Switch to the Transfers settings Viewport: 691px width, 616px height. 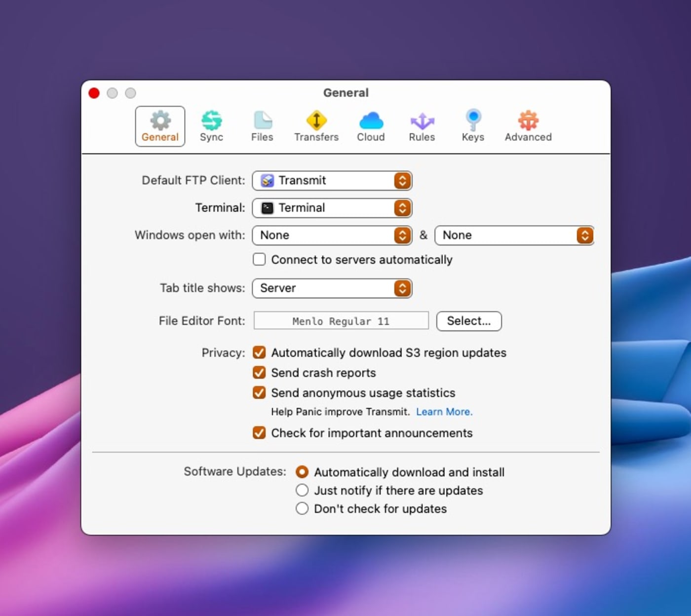click(x=316, y=126)
